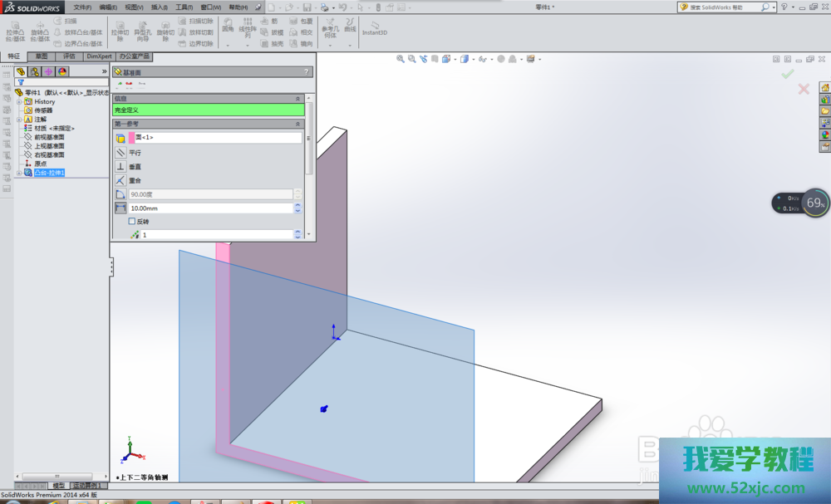Image resolution: width=831 pixels, height=504 pixels.
Task: Click the 10.00mm offset distance field
Action: point(211,208)
